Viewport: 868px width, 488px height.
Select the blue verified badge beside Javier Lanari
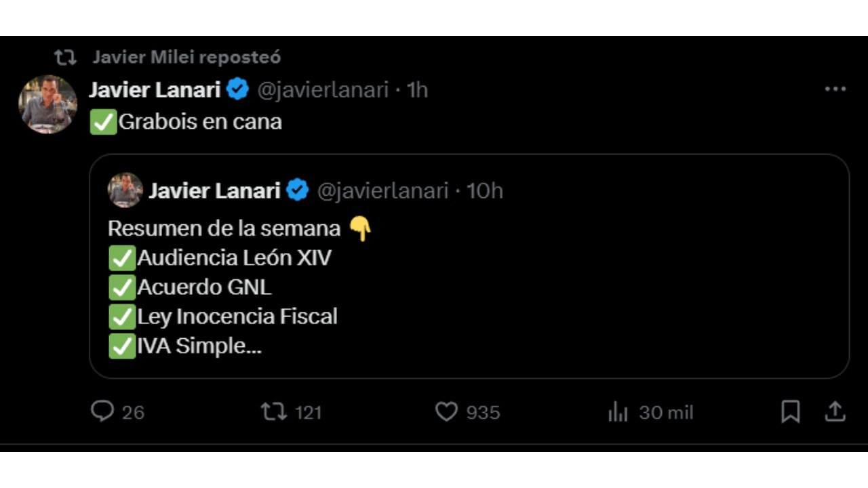tap(237, 89)
